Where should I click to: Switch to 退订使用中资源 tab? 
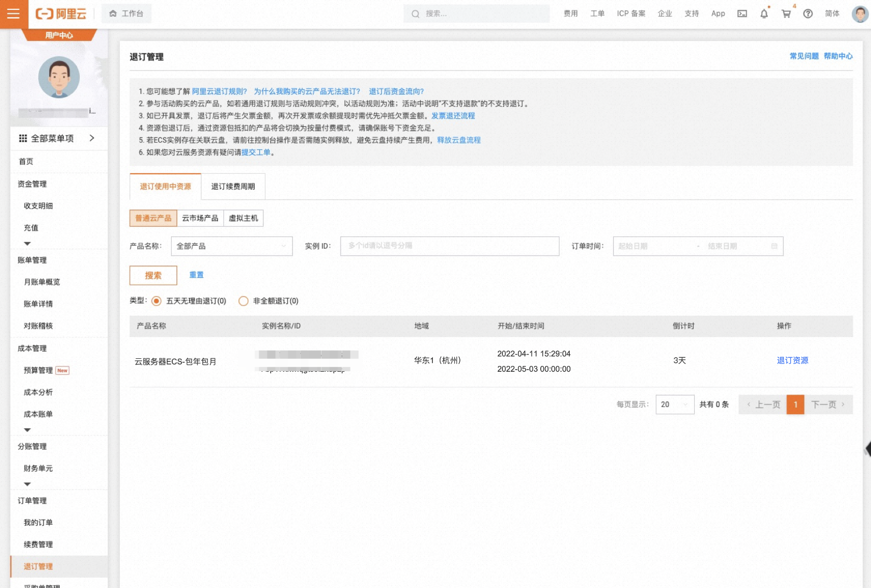[x=165, y=187]
